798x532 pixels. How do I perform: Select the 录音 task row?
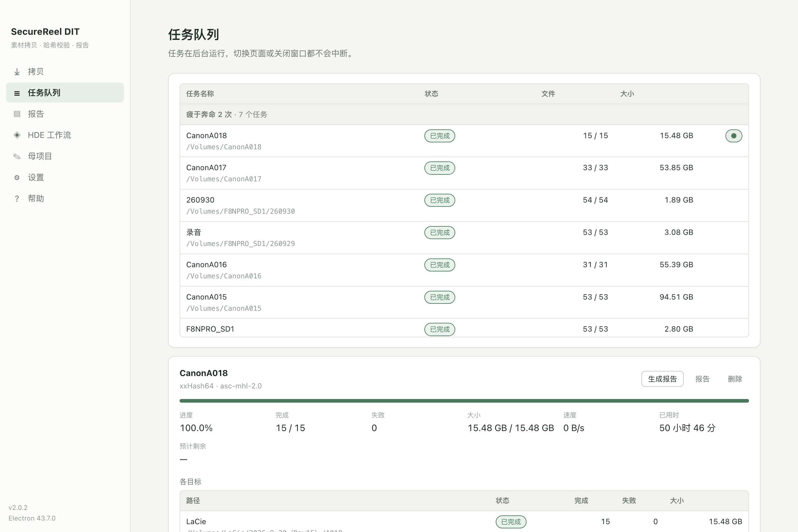coord(464,238)
